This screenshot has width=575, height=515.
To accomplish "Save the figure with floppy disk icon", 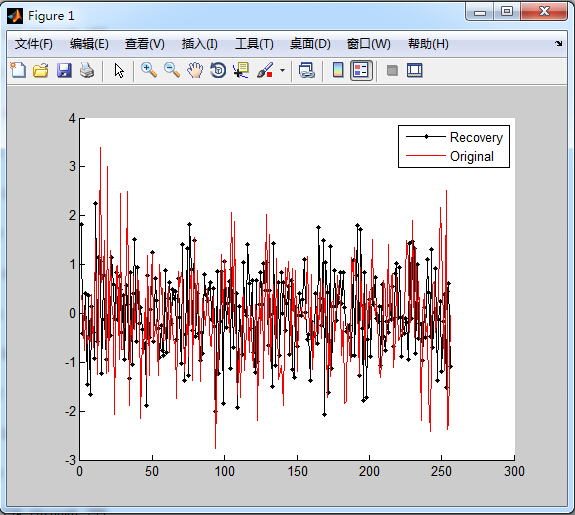I will coord(64,70).
